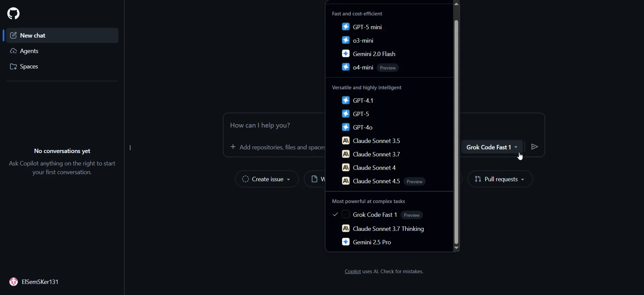Click the send message arrow icon
Image resolution: width=644 pixels, height=295 pixels.
click(535, 147)
